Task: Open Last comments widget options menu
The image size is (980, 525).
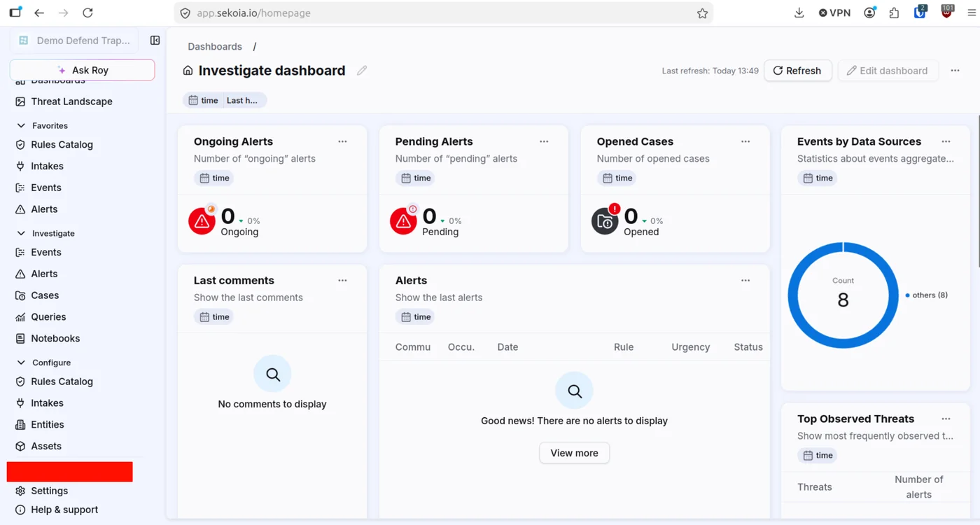Action: [x=342, y=281]
